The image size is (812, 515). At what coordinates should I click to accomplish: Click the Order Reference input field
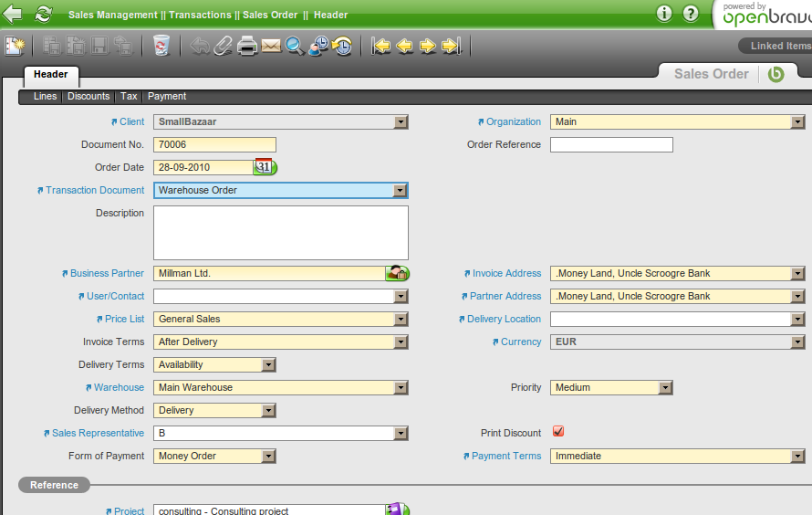pyautogui.click(x=611, y=144)
